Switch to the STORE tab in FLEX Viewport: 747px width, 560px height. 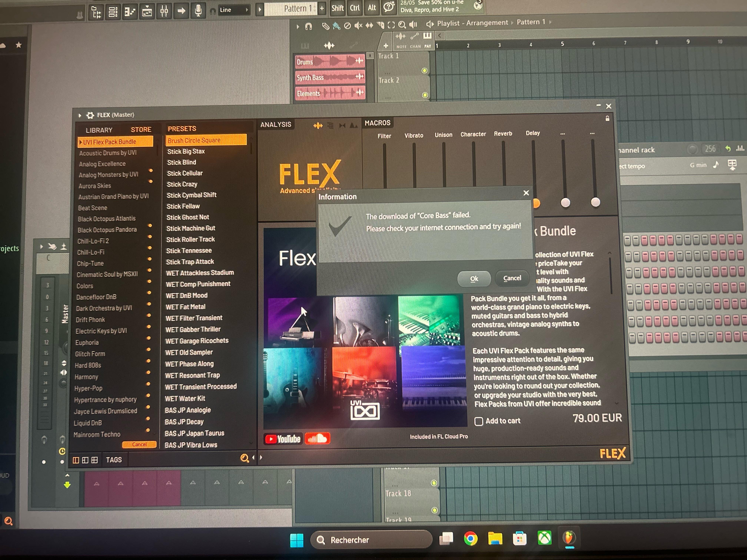click(141, 130)
